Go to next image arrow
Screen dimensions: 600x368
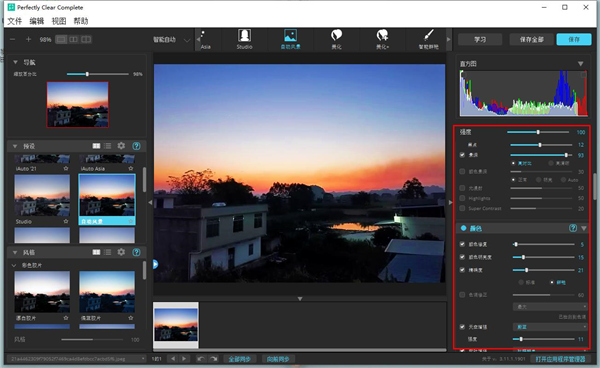click(184, 358)
